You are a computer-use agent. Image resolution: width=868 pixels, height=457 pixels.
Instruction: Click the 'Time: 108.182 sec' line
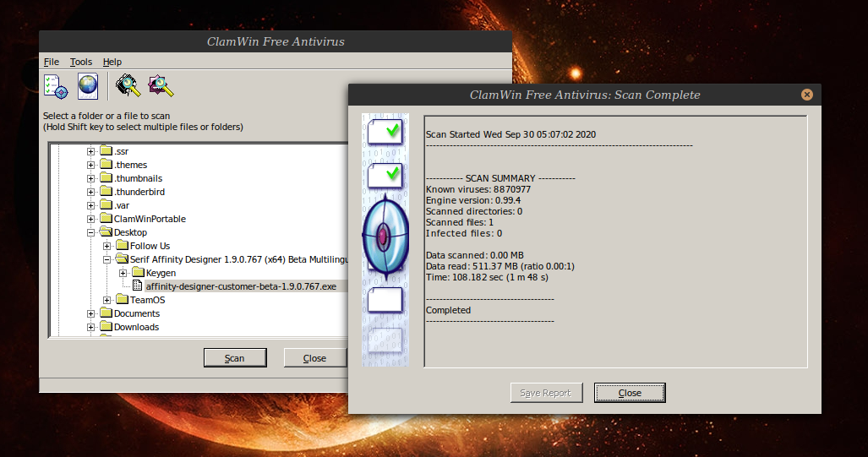point(487,277)
